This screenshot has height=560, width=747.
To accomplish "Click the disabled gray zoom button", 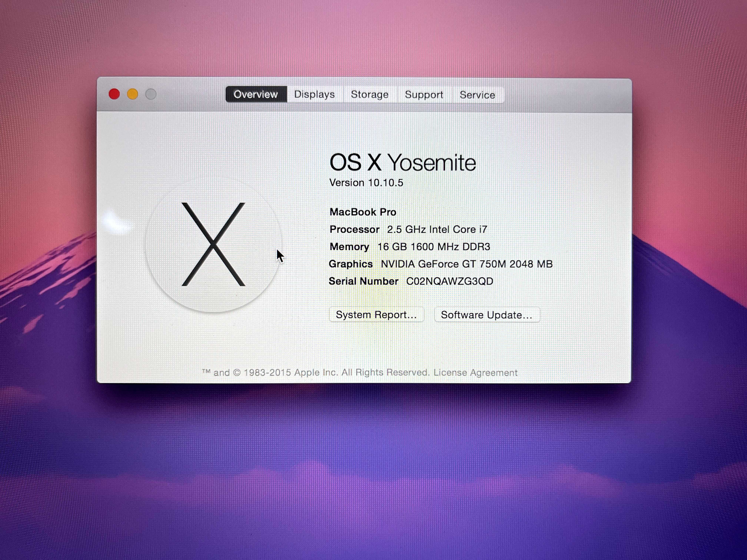I will click(x=151, y=94).
